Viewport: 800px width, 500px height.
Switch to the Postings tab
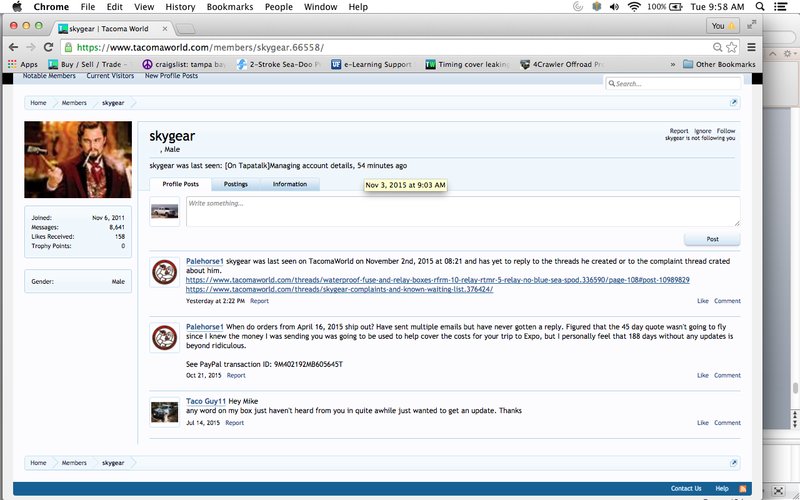pos(236,184)
